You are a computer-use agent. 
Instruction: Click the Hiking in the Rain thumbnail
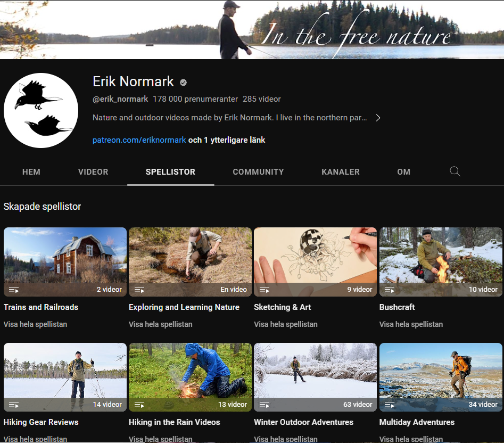pos(190,377)
